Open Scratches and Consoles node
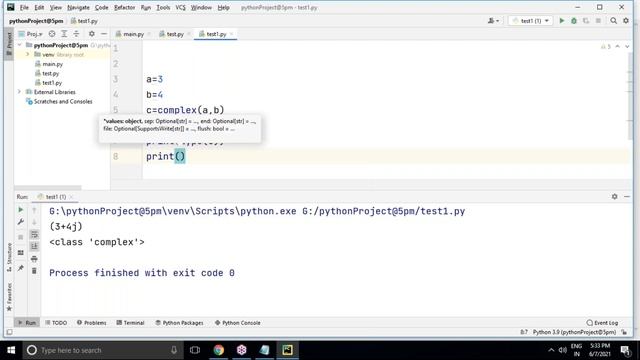 tap(59, 102)
